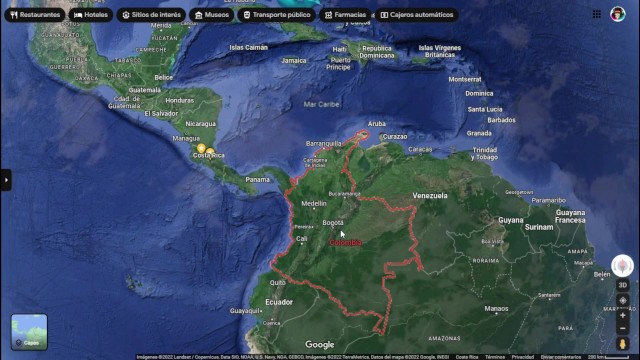The width and height of the screenshot is (640, 360).
Task: Select the red Colombia map label
Action: (x=345, y=242)
